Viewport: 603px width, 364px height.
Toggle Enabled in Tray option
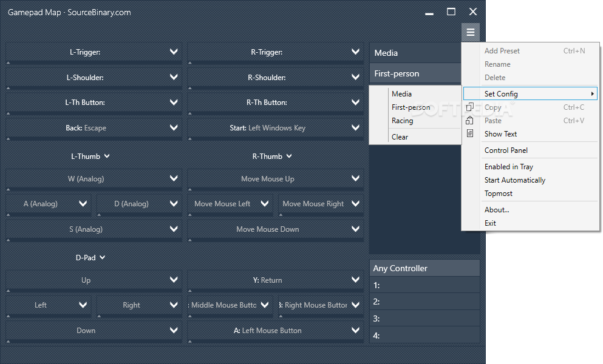coord(508,167)
